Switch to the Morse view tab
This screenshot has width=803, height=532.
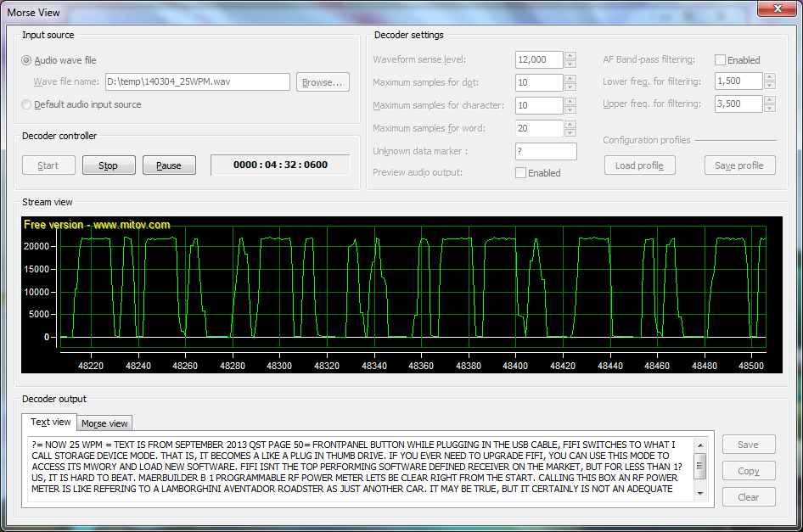[104, 423]
